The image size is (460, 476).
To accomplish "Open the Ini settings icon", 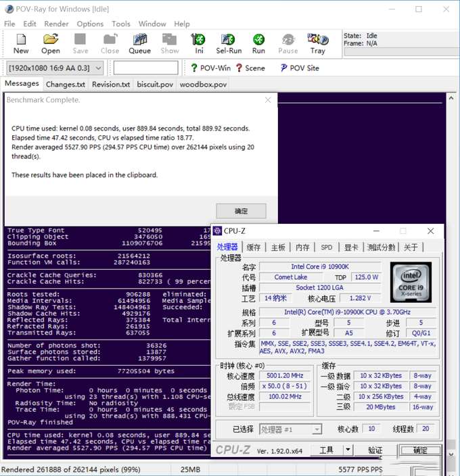I will pyautogui.click(x=199, y=44).
